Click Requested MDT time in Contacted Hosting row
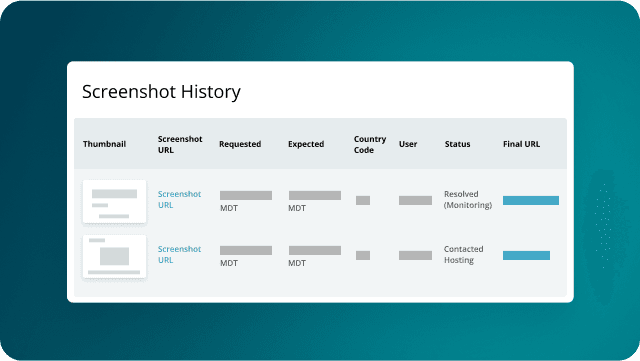This screenshot has width=640, height=361. tap(246, 256)
